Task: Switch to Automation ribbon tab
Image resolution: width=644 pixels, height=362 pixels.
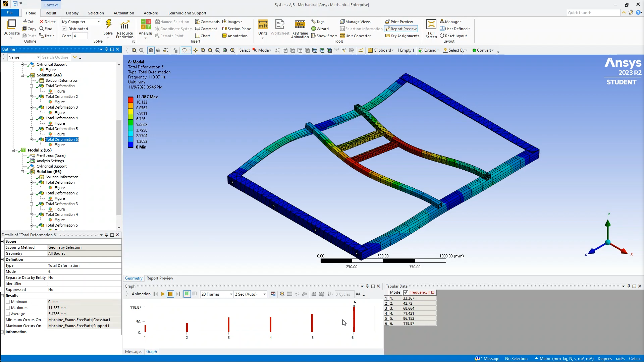Action: click(x=124, y=13)
